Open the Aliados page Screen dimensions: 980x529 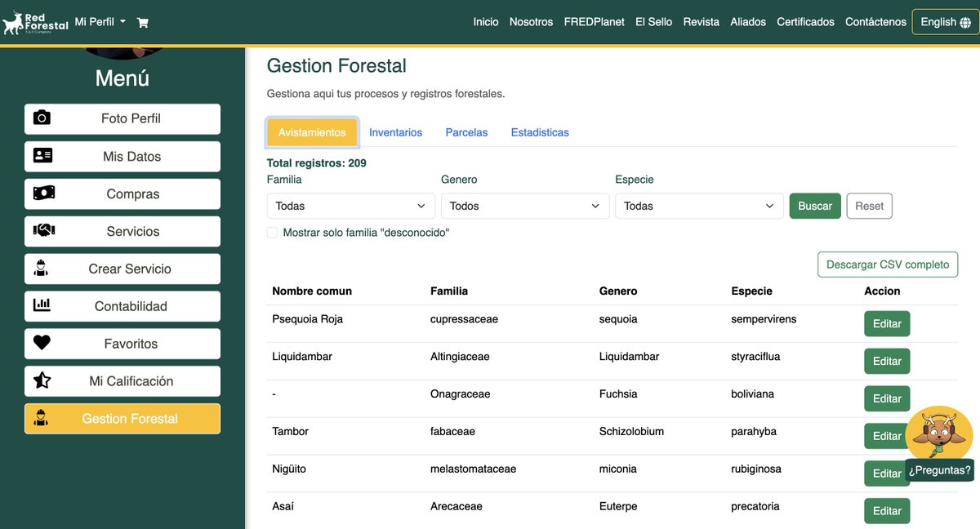pos(748,22)
